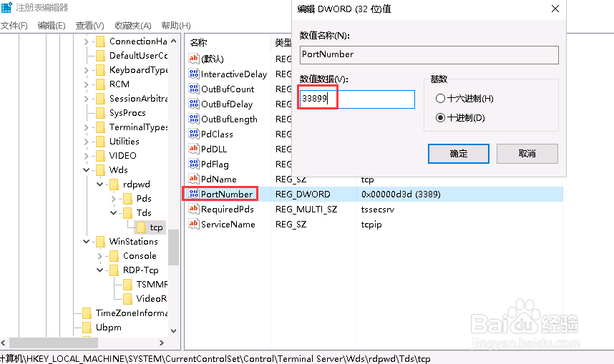This screenshot has height=364, width=614.
Task: Click the folder icon of SysProcs key
Action: (101, 113)
